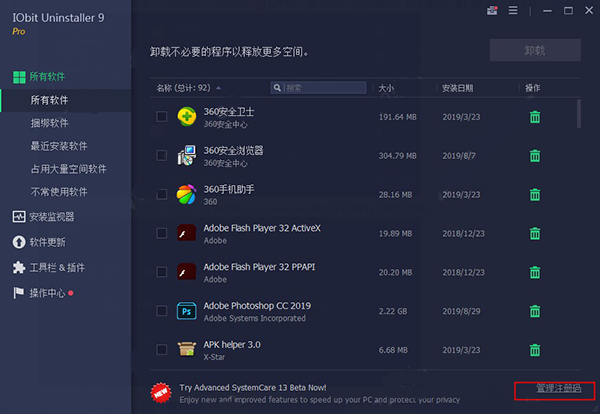Click the 2019/8/7 install date
Viewport: 600px width, 414px height.
pyautogui.click(x=459, y=156)
